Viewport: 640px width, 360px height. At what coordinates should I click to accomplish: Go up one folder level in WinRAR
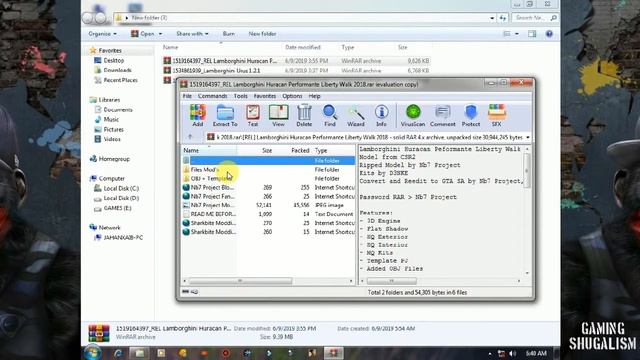[190, 137]
